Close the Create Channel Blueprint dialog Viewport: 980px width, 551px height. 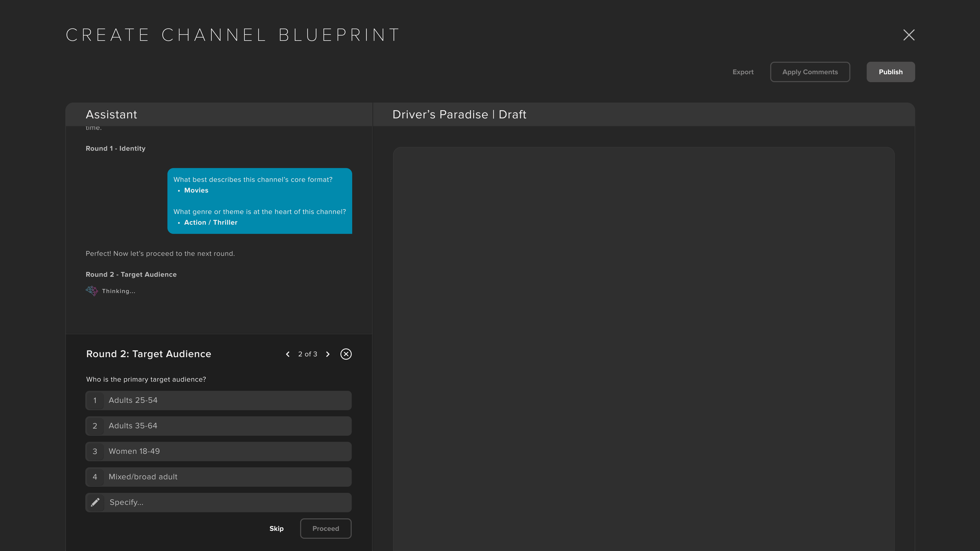tap(909, 35)
